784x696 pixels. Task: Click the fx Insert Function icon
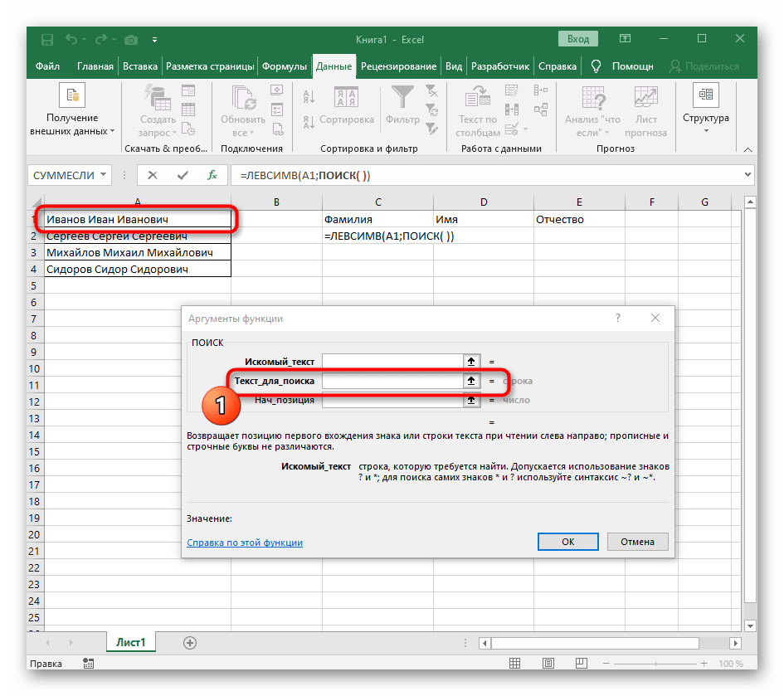212,175
